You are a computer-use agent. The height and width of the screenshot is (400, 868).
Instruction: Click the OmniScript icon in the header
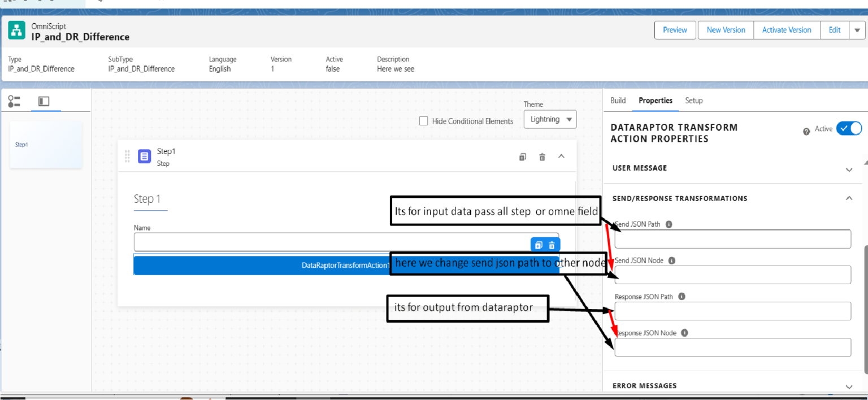pos(16,29)
